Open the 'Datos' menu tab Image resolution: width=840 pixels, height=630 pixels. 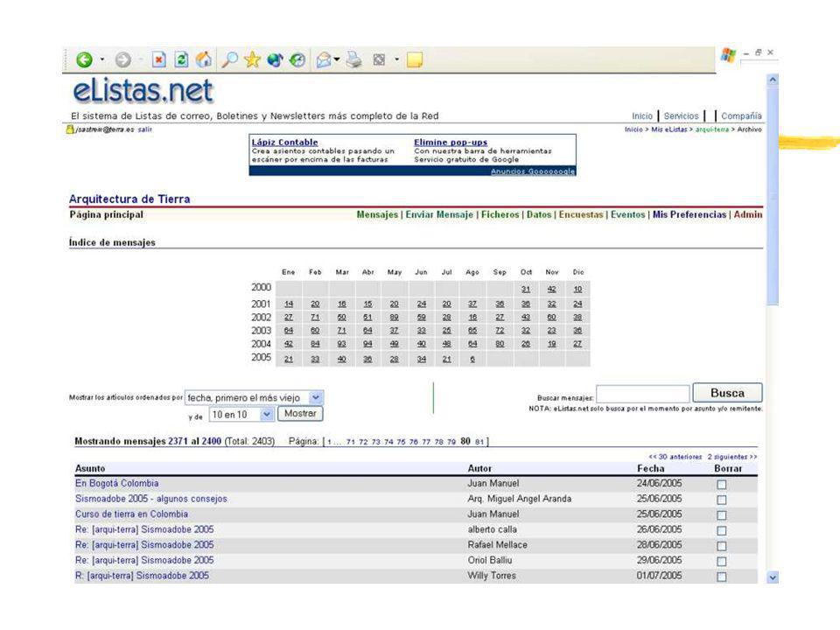[539, 214]
